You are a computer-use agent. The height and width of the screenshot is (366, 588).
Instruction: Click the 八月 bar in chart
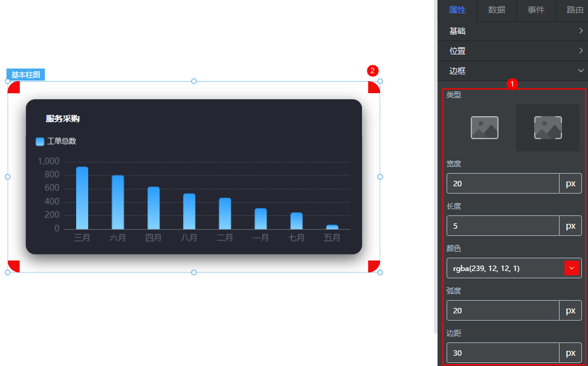tap(189, 211)
